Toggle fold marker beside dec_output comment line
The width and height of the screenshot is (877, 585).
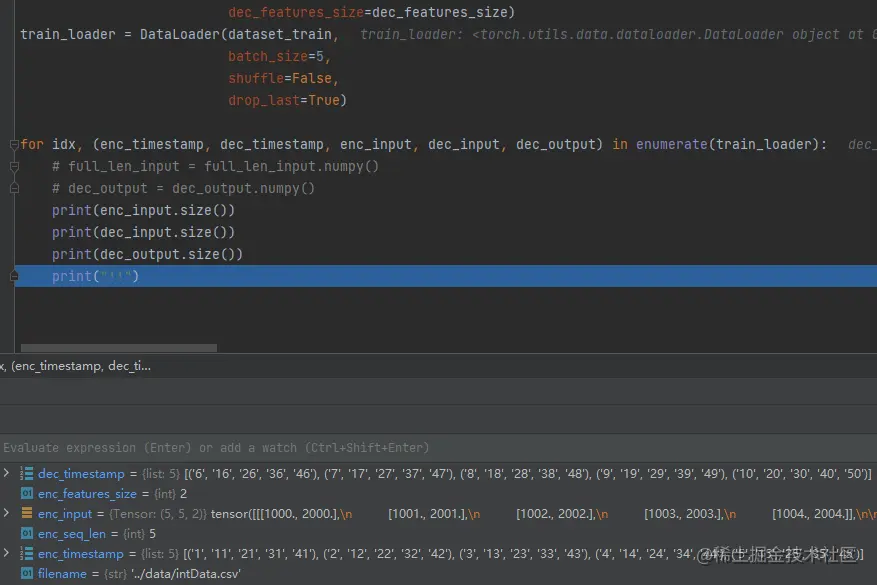click(x=15, y=188)
